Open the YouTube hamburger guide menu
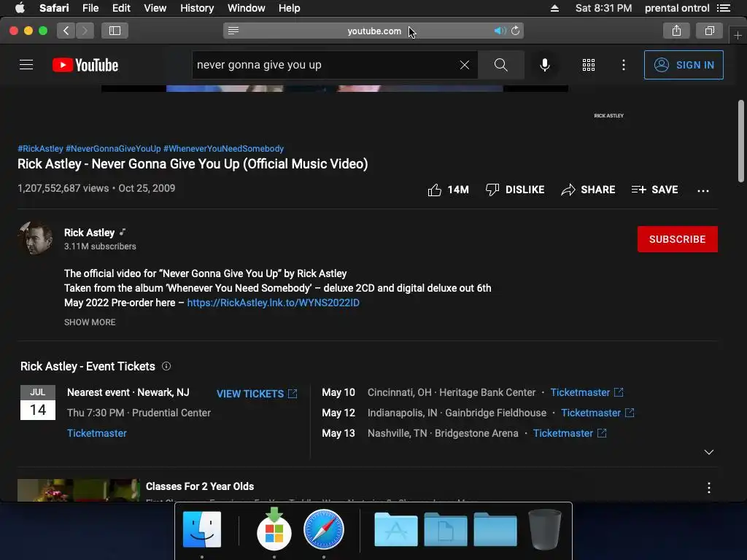This screenshot has width=747, height=560. [x=26, y=65]
